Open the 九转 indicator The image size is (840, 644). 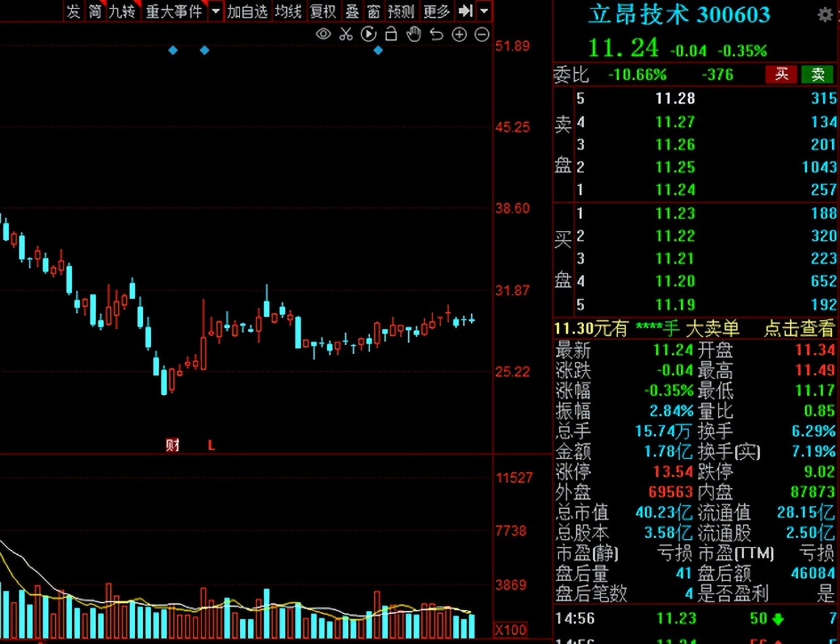coord(122,11)
